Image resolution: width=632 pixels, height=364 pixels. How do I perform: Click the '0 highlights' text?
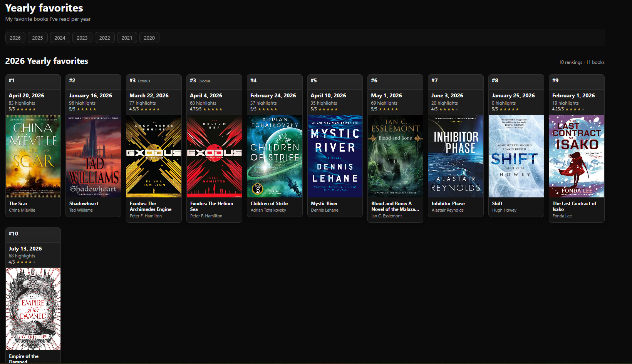click(x=504, y=103)
